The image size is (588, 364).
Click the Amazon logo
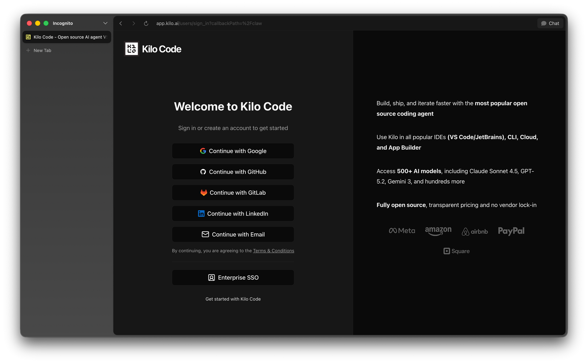(438, 231)
